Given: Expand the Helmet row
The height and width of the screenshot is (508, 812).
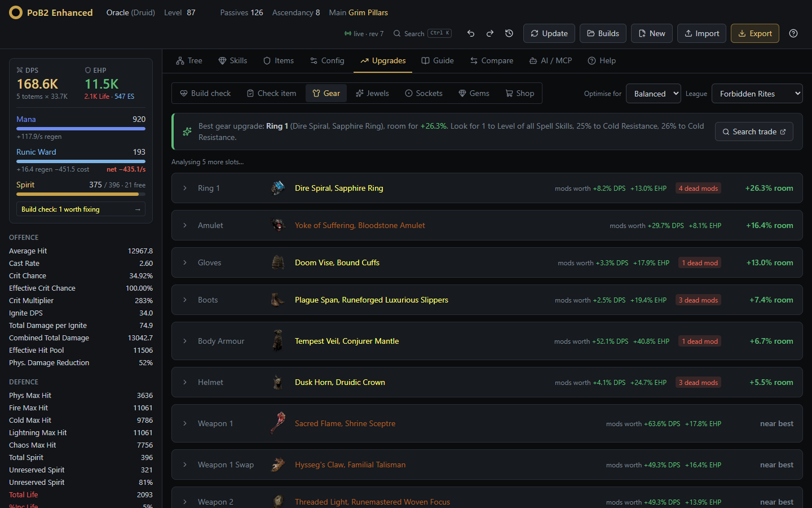Looking at the screenshot, I should [x=184, y=382].
